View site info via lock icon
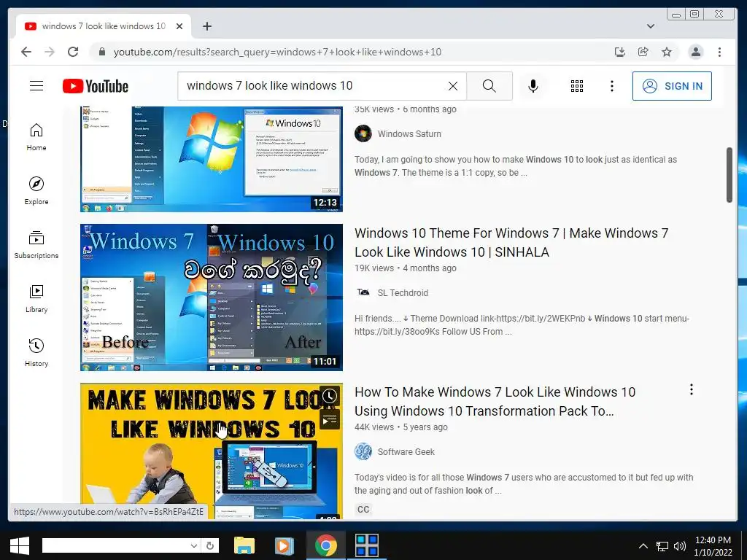The width and height of the screenshot is (747, 560). point(101,52)
